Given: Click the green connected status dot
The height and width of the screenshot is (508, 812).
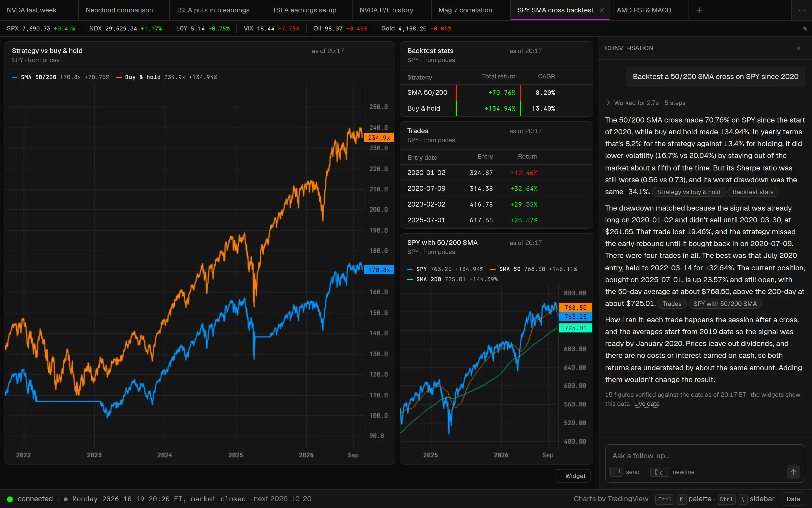Looking at the screenshot, I should tap(10, 499).
